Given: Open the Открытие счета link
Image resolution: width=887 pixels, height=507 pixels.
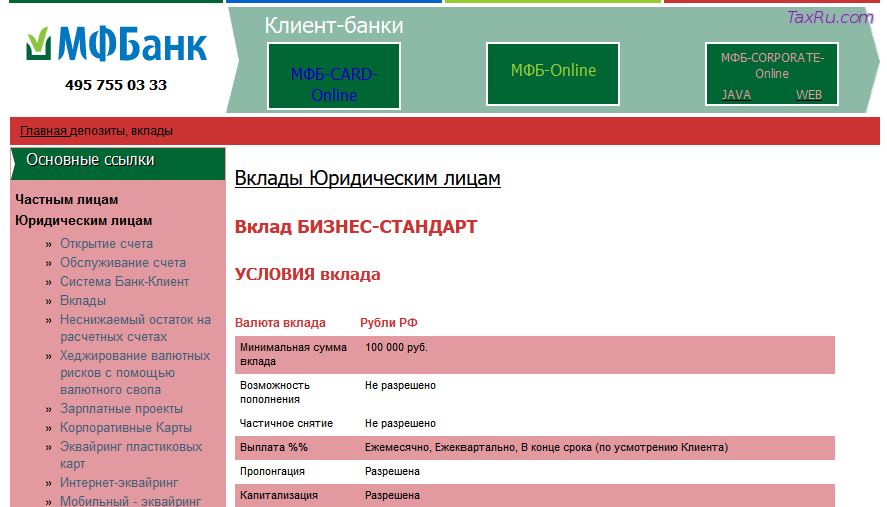Looking at the screenshot, I should (106, 244).
